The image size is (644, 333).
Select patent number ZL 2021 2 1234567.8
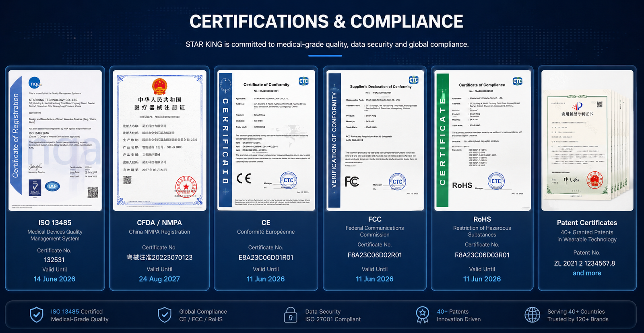click(584, 263)
